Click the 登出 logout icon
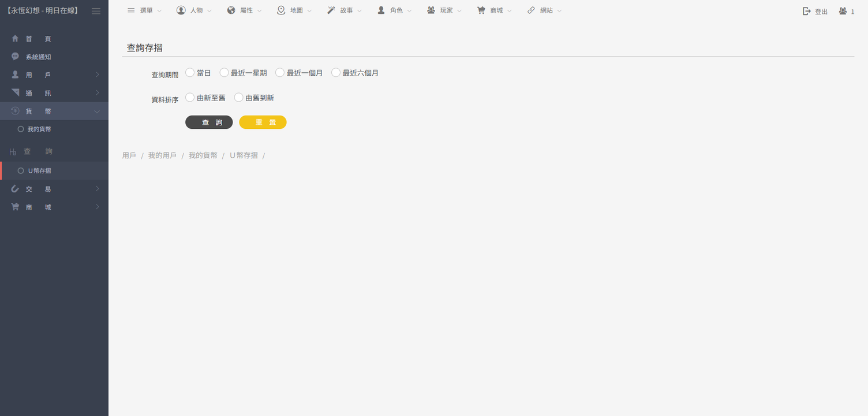868x416 pixels. coord(807,11)
